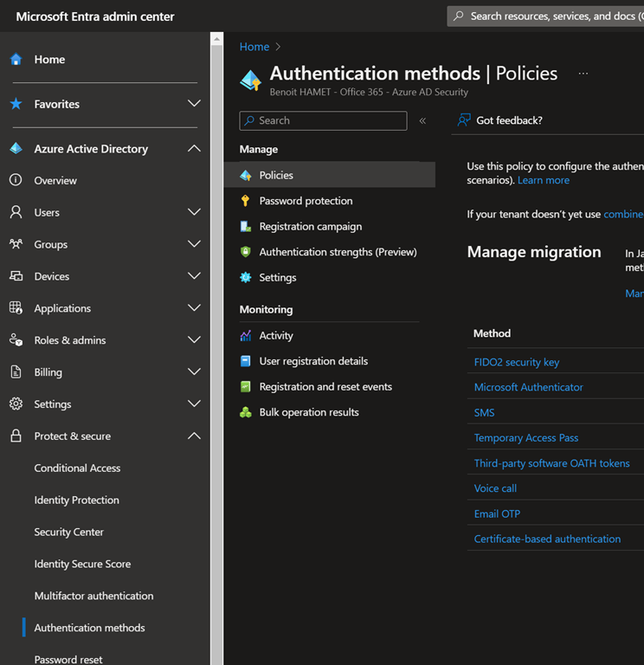This screenshot has height=665, width=644.
Task: Click the Authentication strengths shield icon
Action: [245, 252]
